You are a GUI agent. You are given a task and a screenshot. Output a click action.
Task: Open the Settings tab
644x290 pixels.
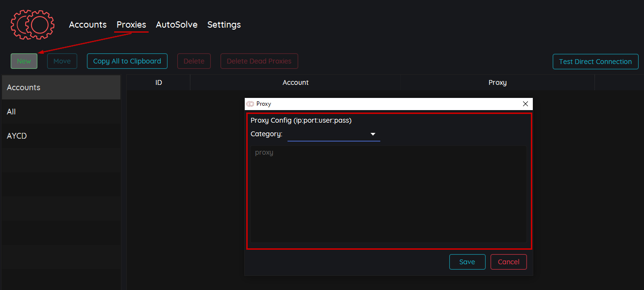tap(224, 25)
